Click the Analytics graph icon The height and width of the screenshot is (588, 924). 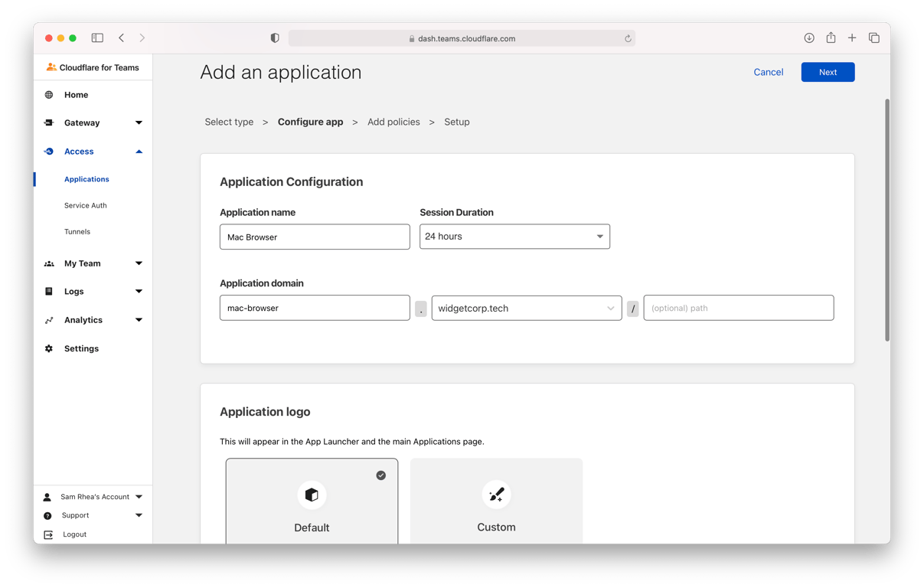point(49,320)
